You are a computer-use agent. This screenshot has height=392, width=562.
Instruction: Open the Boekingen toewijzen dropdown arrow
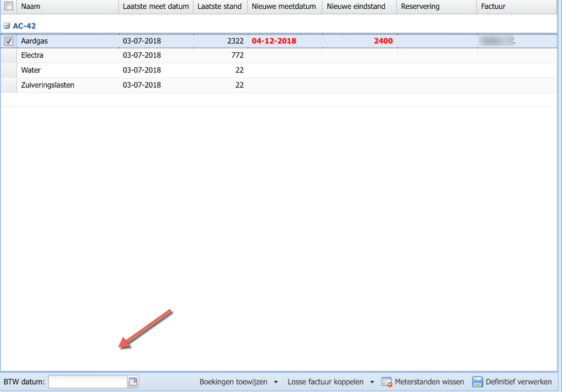point(276,383)
